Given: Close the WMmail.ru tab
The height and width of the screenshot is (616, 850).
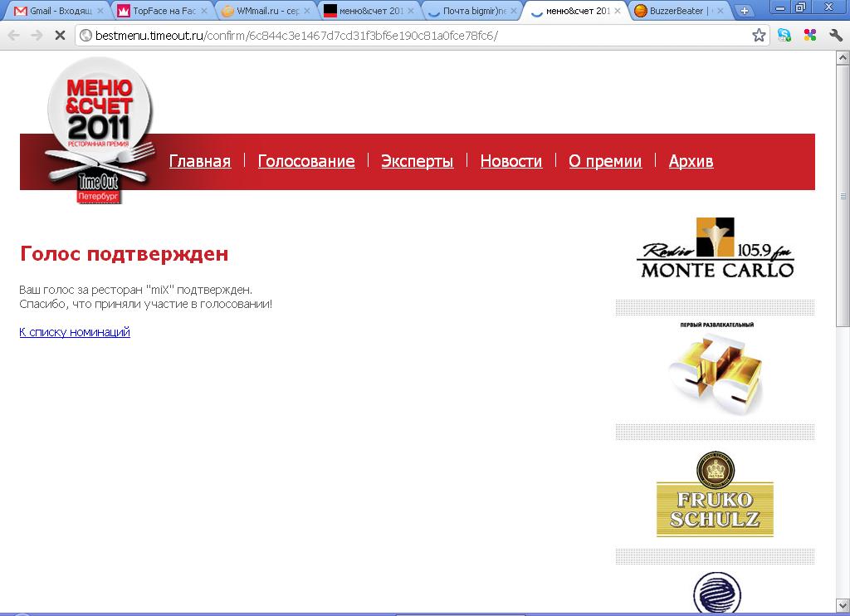Looking at the screenshot, I should tap(307, 11).
